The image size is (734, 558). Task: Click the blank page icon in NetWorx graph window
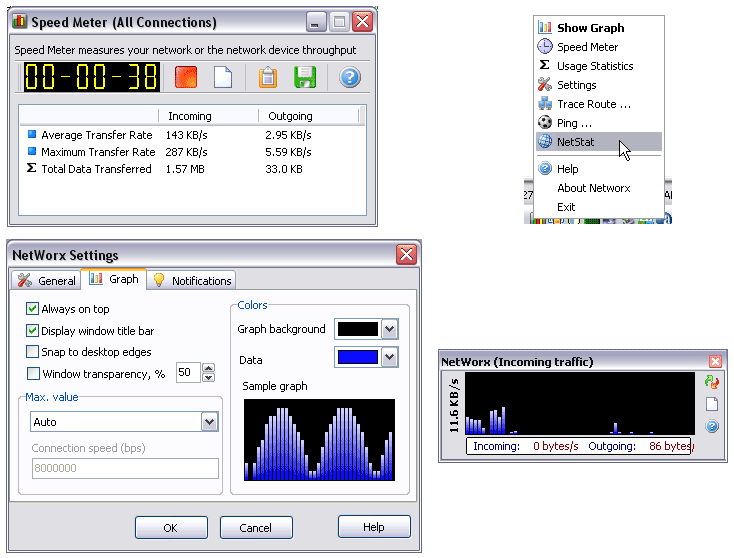pyautogui.click(x=712, y=404)
